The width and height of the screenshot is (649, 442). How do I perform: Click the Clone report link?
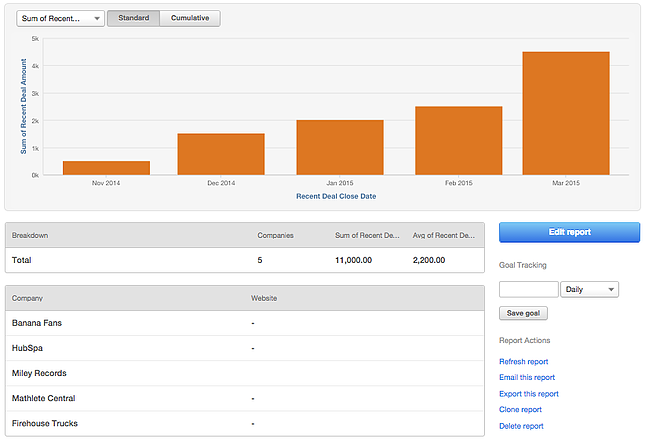coord(520,409)
